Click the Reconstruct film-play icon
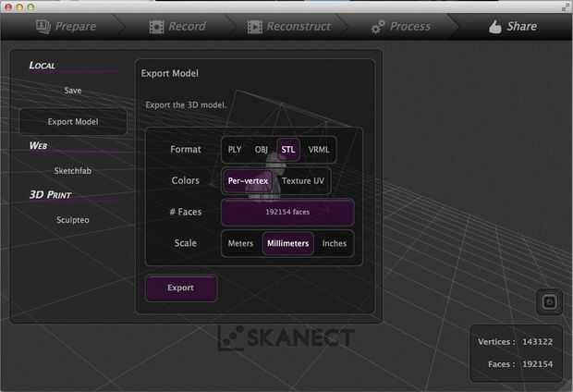The height and width of the screenshot is (392, 573). [x=255, y=27]
